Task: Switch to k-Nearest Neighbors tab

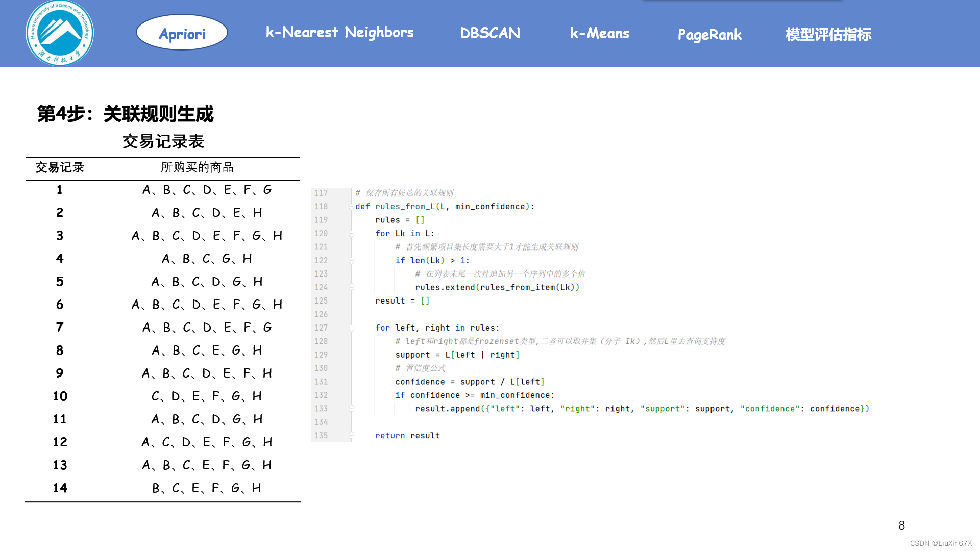Action: click(x=339, y=33)
